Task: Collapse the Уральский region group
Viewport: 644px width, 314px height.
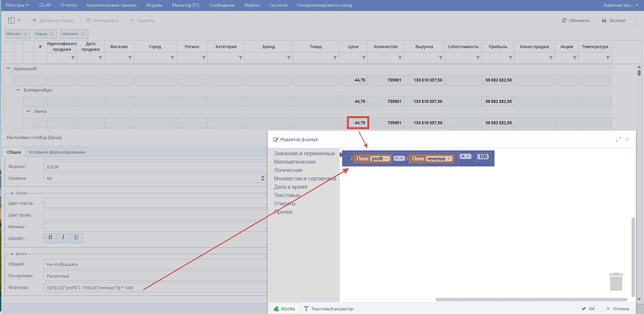Action: [8, 68]
